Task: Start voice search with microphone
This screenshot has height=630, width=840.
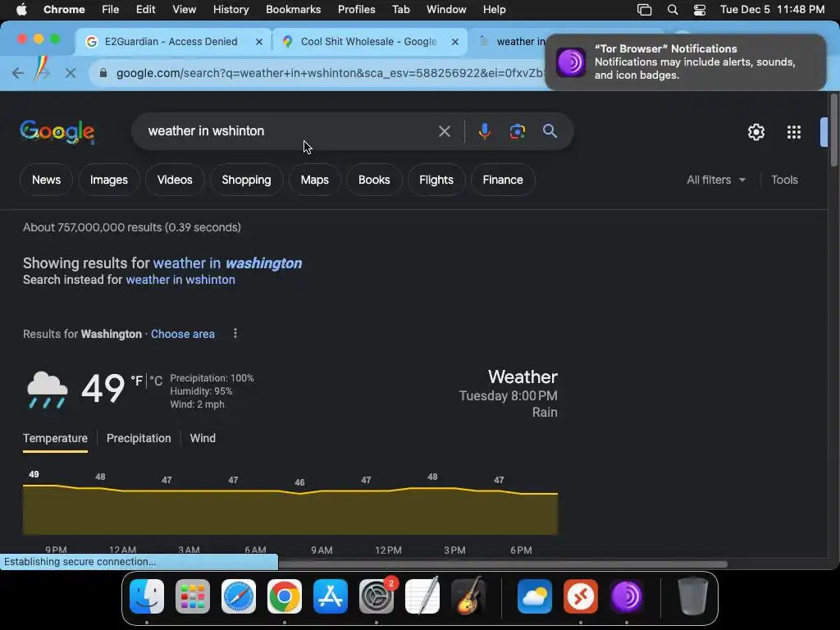Action: pos(484,131)
